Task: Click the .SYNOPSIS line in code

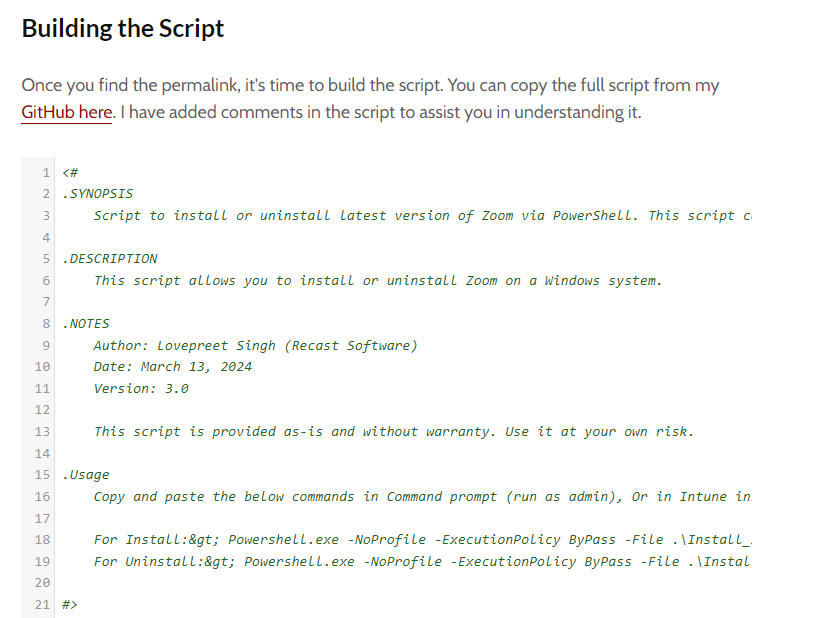Action: [98, 194]
